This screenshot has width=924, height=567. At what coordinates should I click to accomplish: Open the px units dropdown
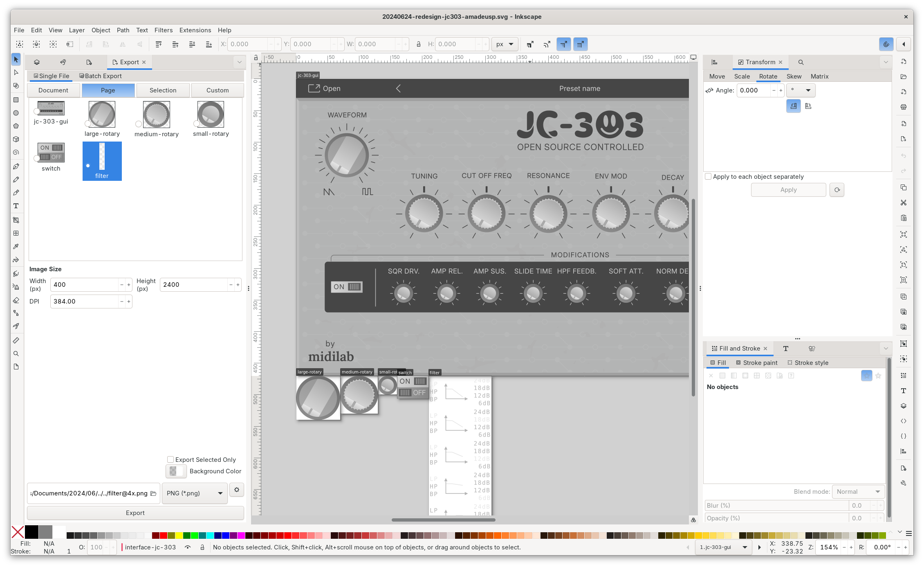pyautogui.click(x=505, y=44)
